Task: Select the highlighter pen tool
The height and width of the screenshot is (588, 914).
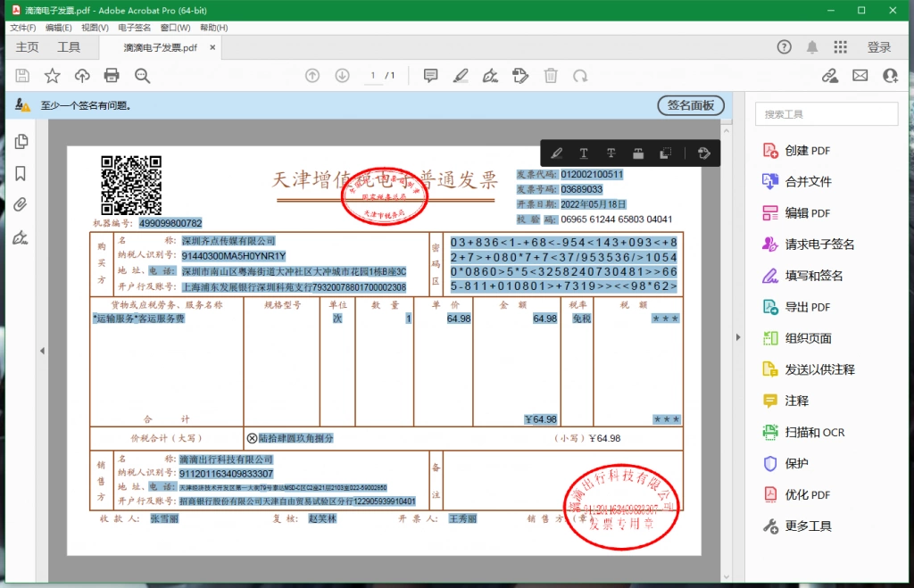Action: pyautogui.click(x=461, y=76)
